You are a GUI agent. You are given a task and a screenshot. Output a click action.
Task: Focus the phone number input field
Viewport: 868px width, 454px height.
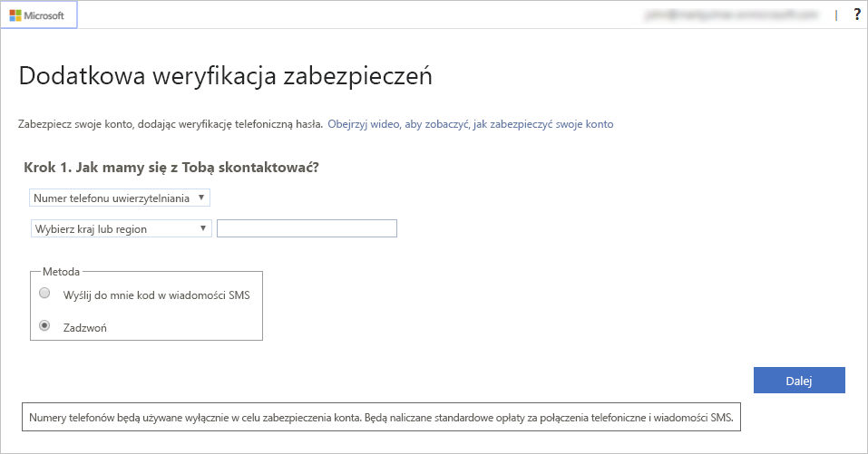tap(307, 228)
